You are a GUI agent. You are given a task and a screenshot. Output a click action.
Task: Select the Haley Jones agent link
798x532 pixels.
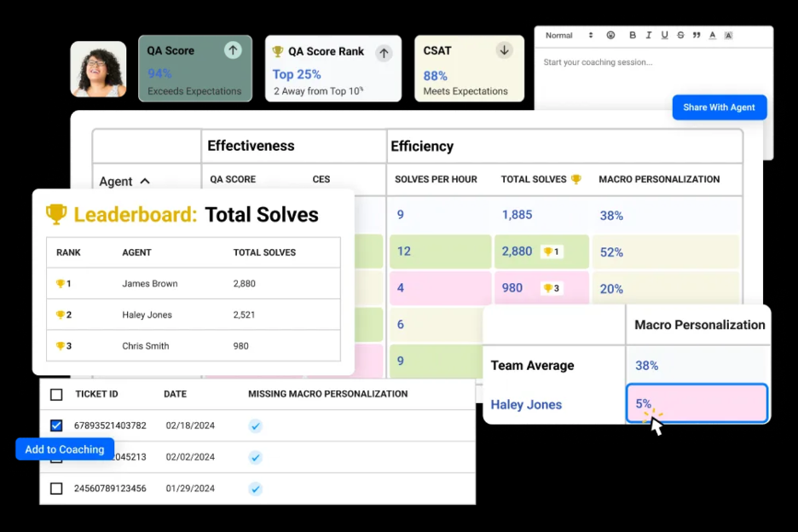pyautogui.click(x=525, y=405)
